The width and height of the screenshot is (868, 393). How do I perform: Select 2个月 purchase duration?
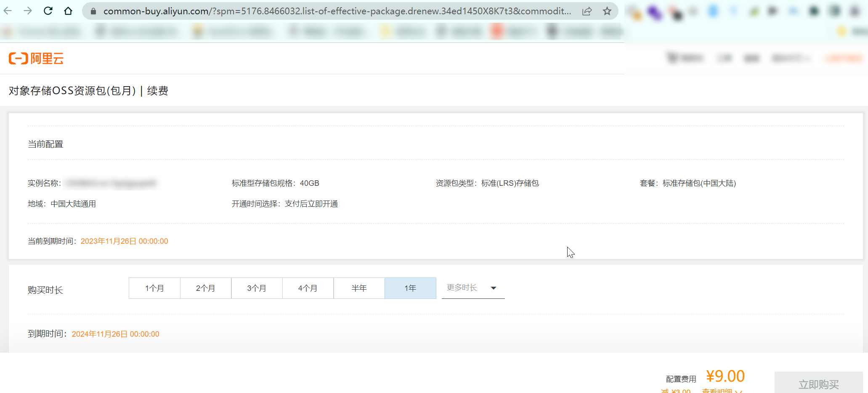point(206,288)
